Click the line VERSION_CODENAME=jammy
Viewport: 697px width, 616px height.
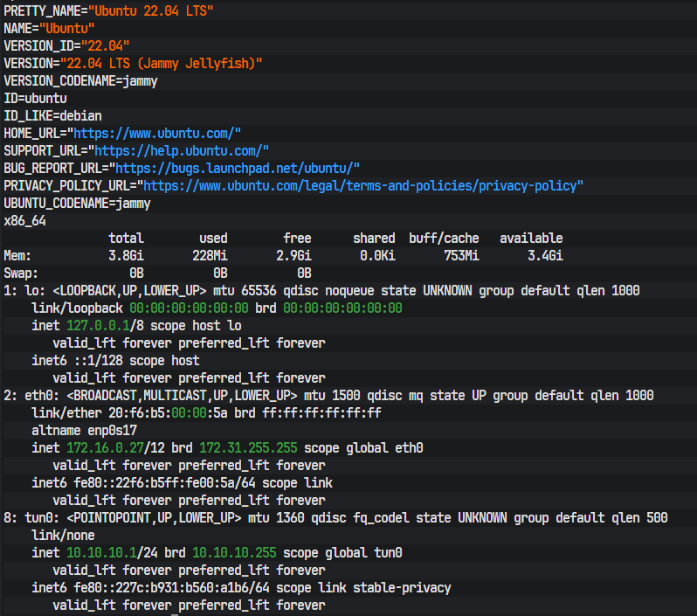click(80, 81)
